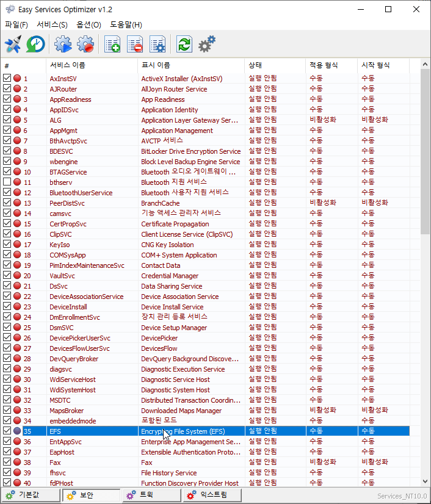431x504 pixels.
Task: Sort by 표시 이름 column header
Action: (191, 65)
